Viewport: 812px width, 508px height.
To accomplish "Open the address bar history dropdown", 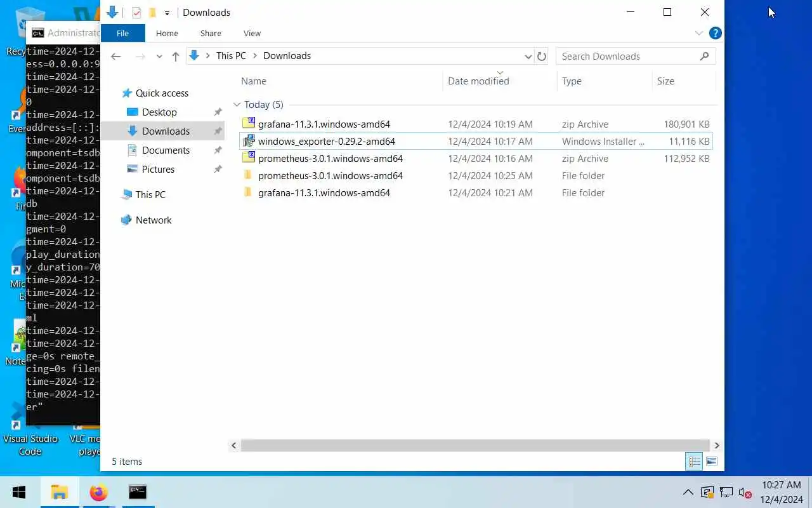I will pos(528,57).
